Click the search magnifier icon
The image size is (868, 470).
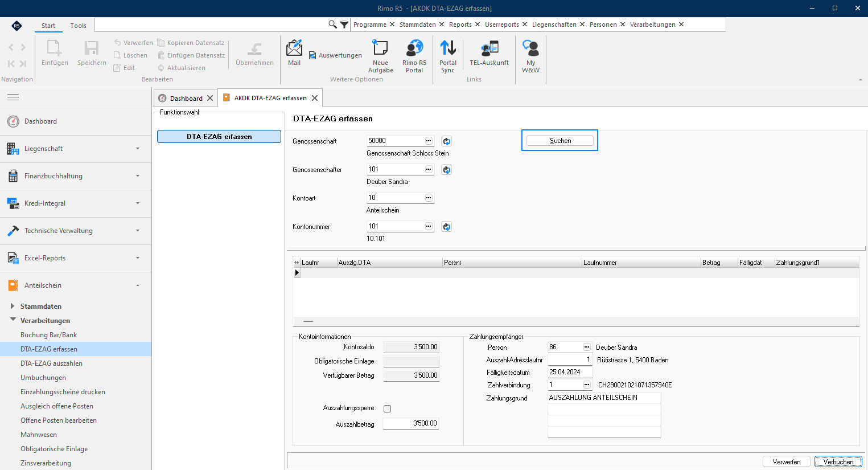pos(332,24)
